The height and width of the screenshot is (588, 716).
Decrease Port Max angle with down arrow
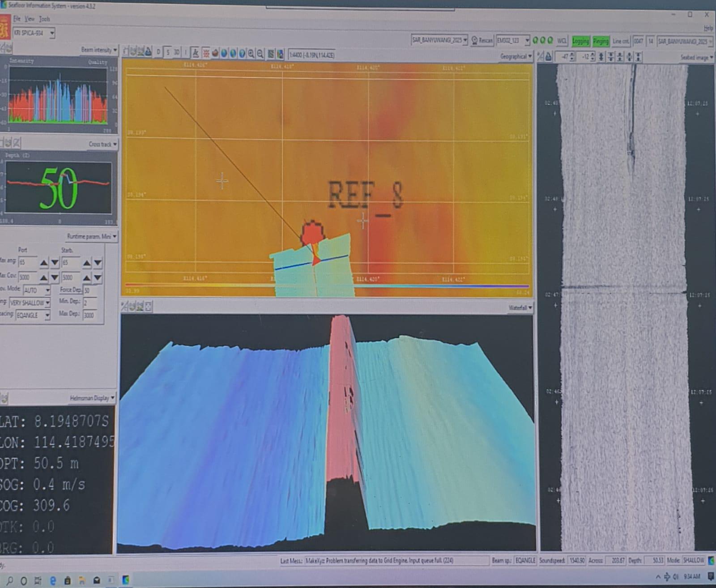[x=55, y=263]
